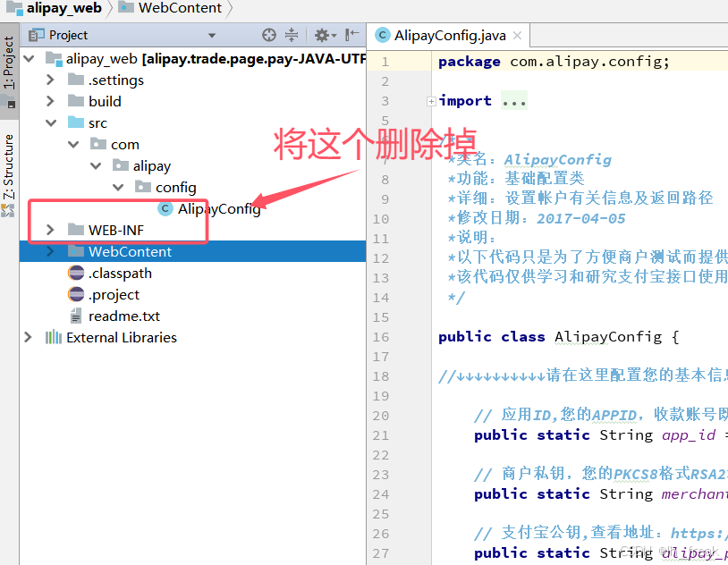Select the .settings folder row
This screenshot has height=565, width=728.
[192, 80]
